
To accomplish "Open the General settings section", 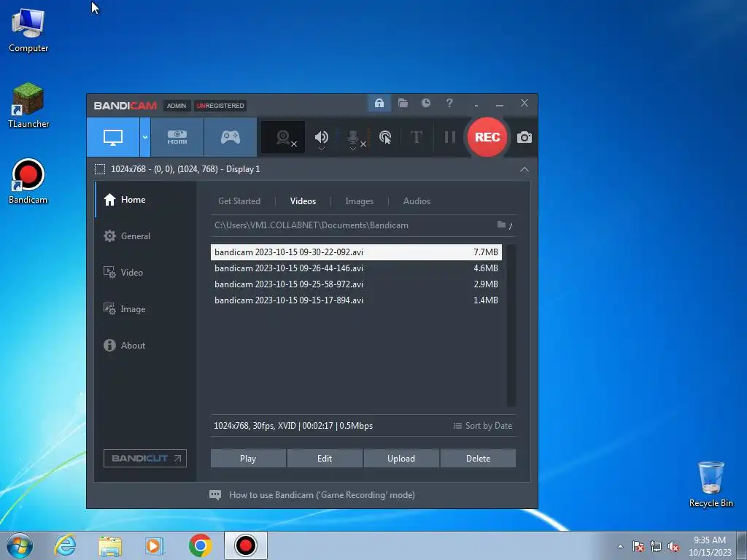I will (x=146, y=236).
